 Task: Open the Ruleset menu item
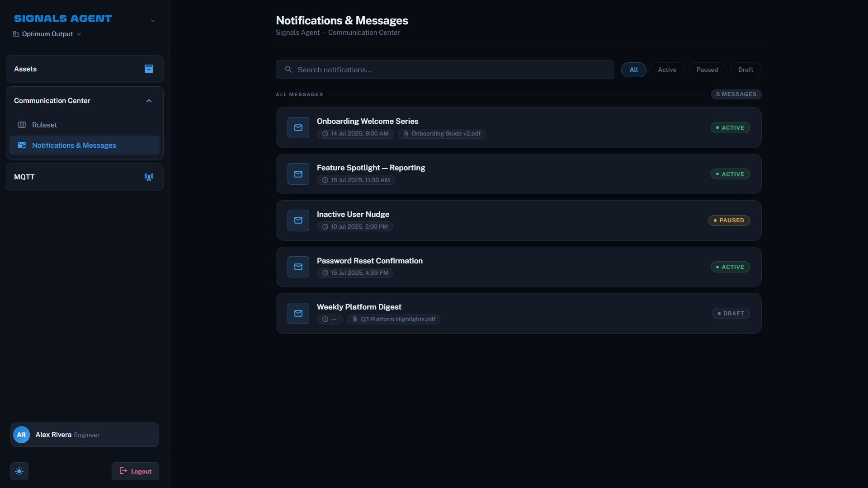pos(85,125)
